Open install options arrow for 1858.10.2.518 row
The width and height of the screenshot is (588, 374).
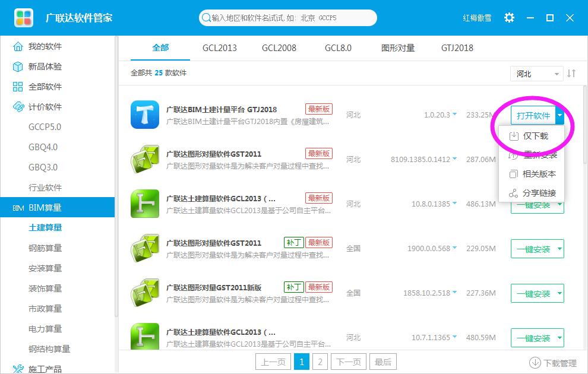[559, 293]
